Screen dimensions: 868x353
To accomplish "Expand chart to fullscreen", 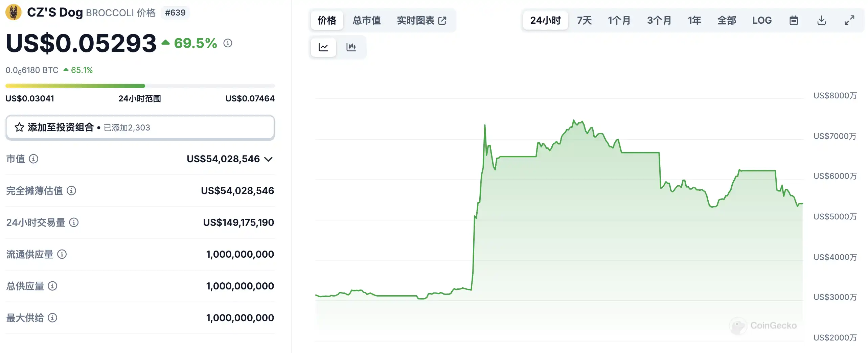I will point(849,20).
